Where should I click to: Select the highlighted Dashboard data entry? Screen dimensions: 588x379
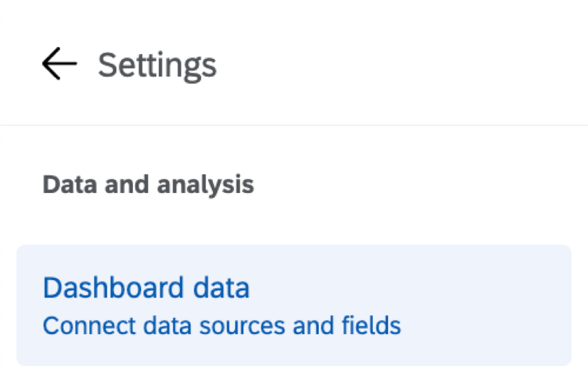click(293, 305)
